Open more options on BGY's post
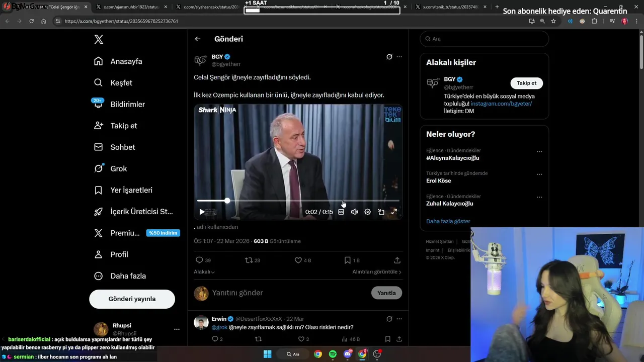This screenshot has width=644, height=362. pos(399,57)
